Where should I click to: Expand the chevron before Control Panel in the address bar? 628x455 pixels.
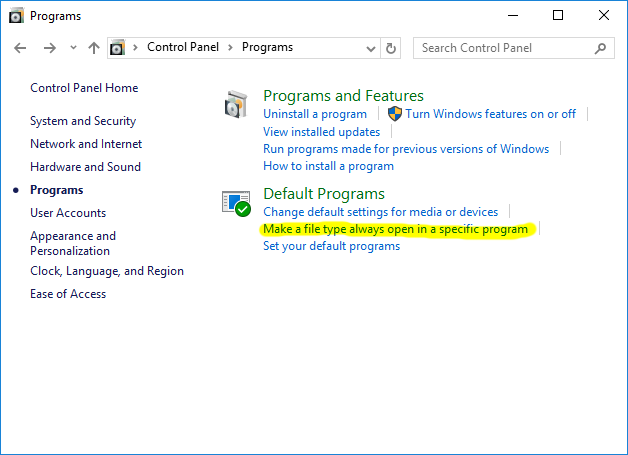[135, 48]
